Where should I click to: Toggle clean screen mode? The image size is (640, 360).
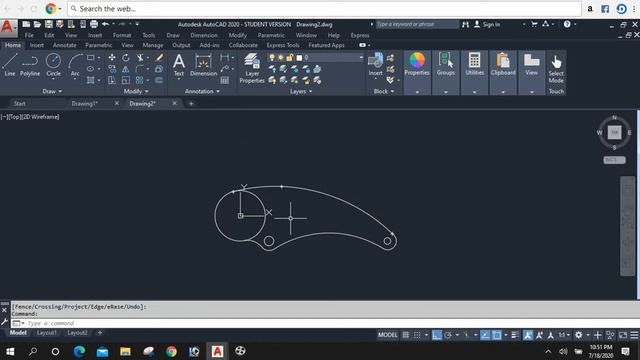coord(623,335)
